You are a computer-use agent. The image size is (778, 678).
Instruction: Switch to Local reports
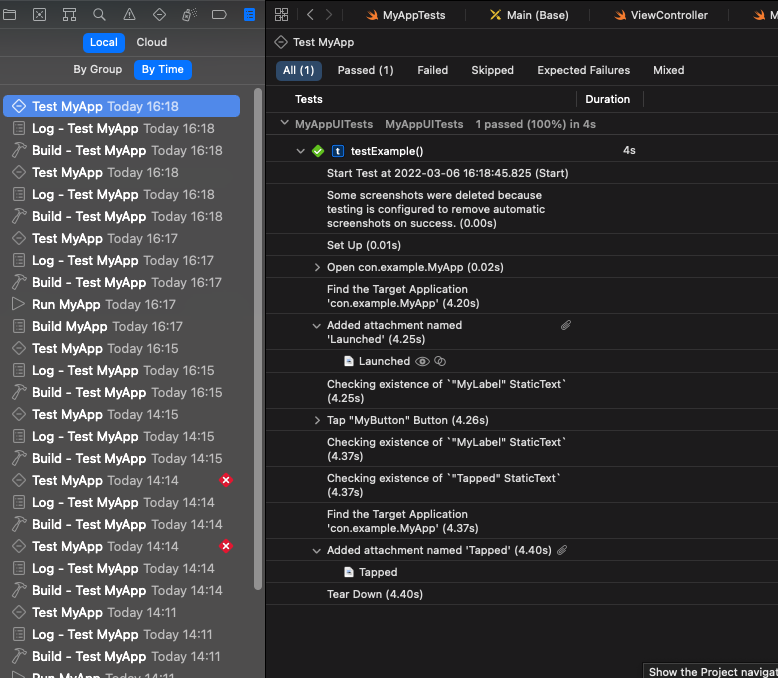pyautogui.click(x=104, y=42)
